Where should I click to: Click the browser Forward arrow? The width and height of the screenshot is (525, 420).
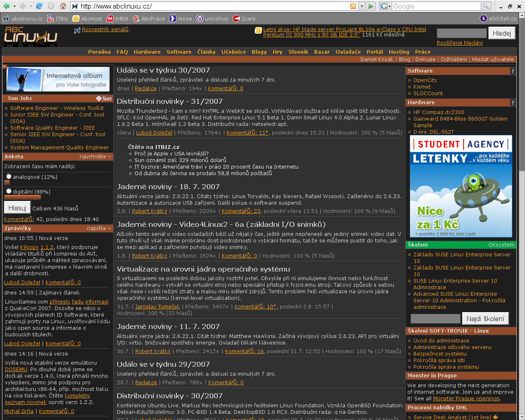click(23, 6)
